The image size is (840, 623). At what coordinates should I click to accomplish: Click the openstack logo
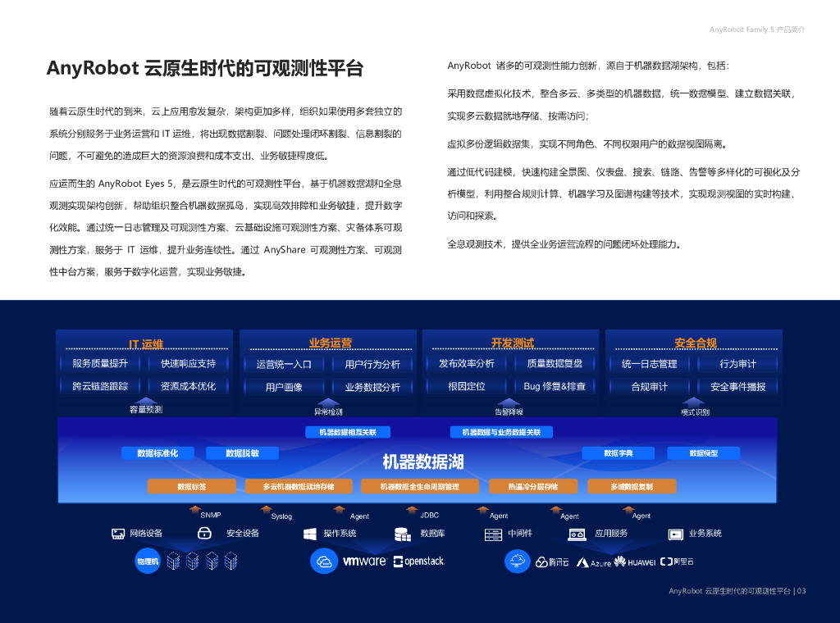point(419,562)
